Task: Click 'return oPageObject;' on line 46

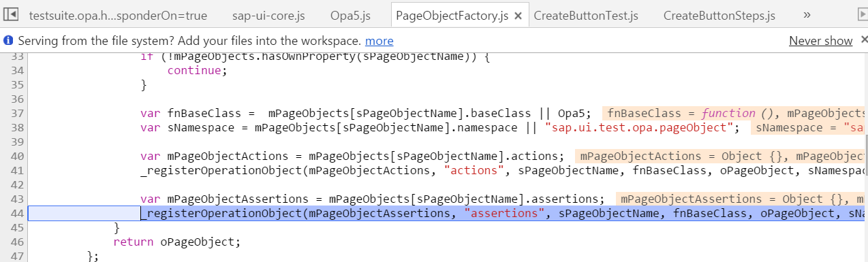Action: [x=177, y=242]
